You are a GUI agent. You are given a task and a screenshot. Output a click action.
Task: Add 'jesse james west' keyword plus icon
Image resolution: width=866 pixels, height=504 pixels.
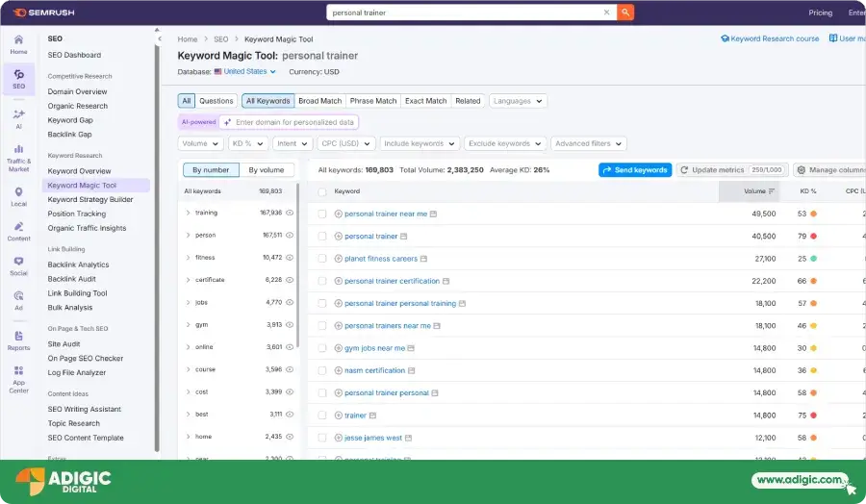point(338,438)
